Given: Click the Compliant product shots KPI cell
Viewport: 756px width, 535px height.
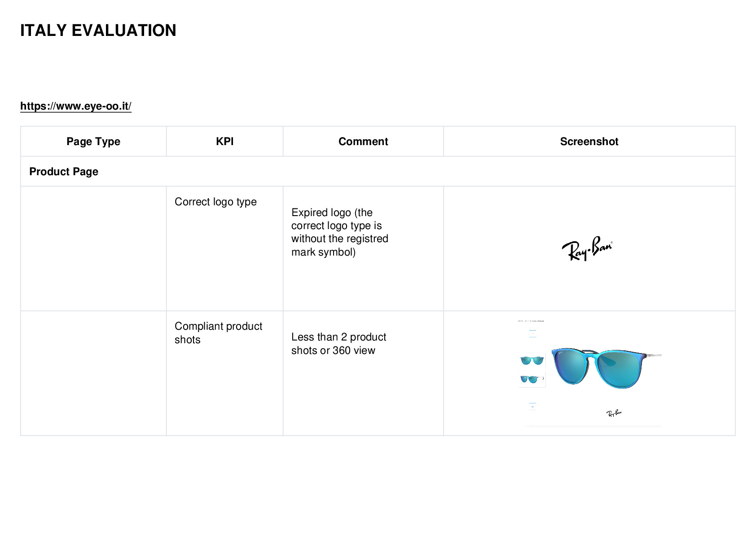Looking at the screenshot, I should (218, 333).
